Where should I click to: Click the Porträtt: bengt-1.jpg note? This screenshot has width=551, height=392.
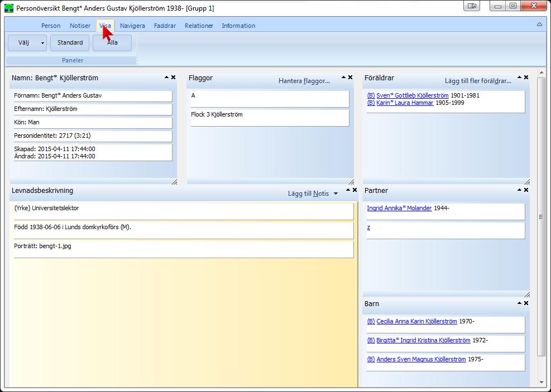(x=184, y=249)
